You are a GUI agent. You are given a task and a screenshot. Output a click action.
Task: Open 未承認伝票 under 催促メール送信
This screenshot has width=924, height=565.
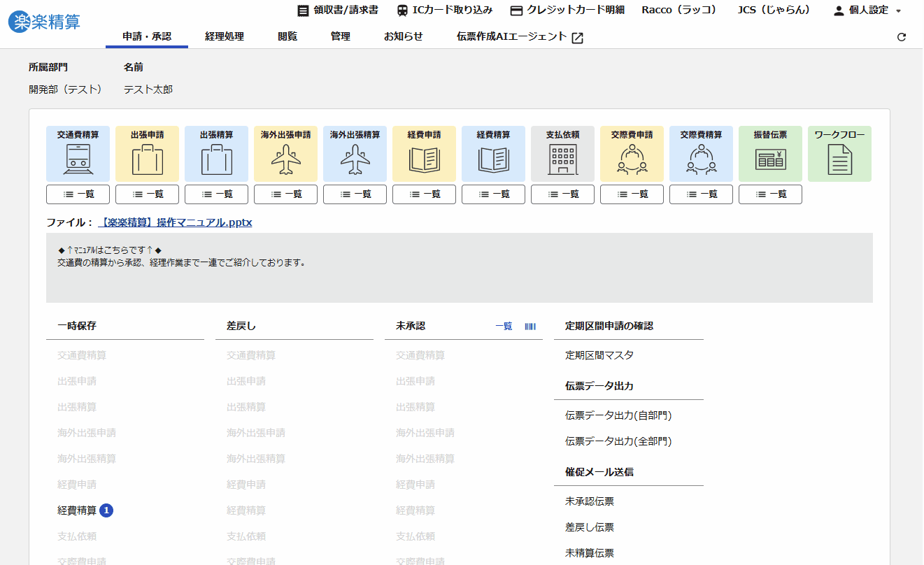pyautogui.click(x=590, y=501)
